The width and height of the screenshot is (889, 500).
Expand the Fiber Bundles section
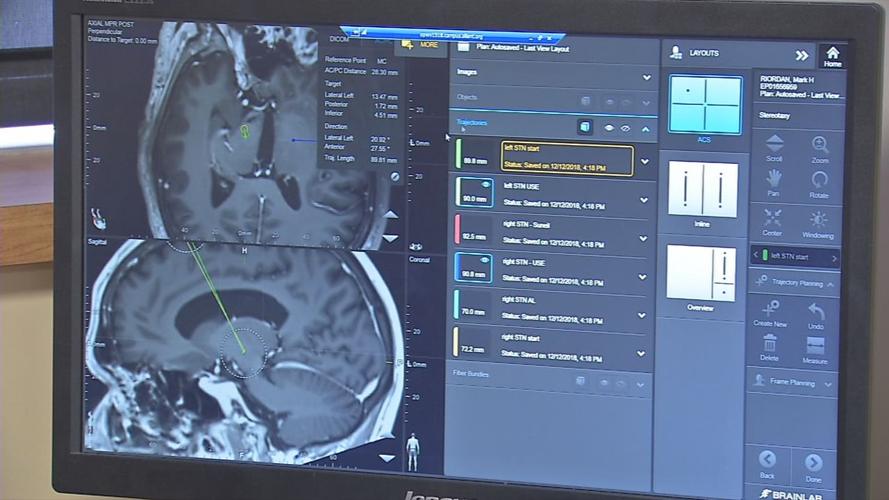[640, 385]
